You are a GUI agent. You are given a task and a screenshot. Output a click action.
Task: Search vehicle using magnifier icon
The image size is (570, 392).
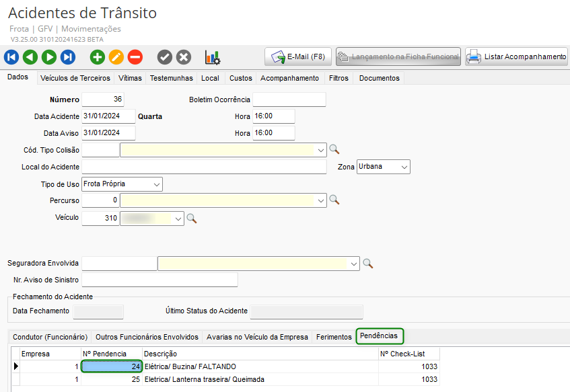[x=192, y=218]
